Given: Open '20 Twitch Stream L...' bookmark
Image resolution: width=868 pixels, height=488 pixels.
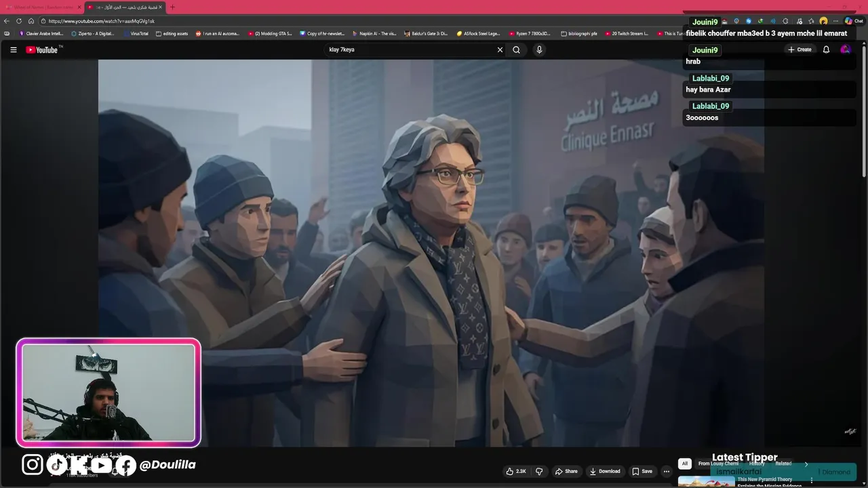Looking at the screenshot, I should click(x=627, y=33).
